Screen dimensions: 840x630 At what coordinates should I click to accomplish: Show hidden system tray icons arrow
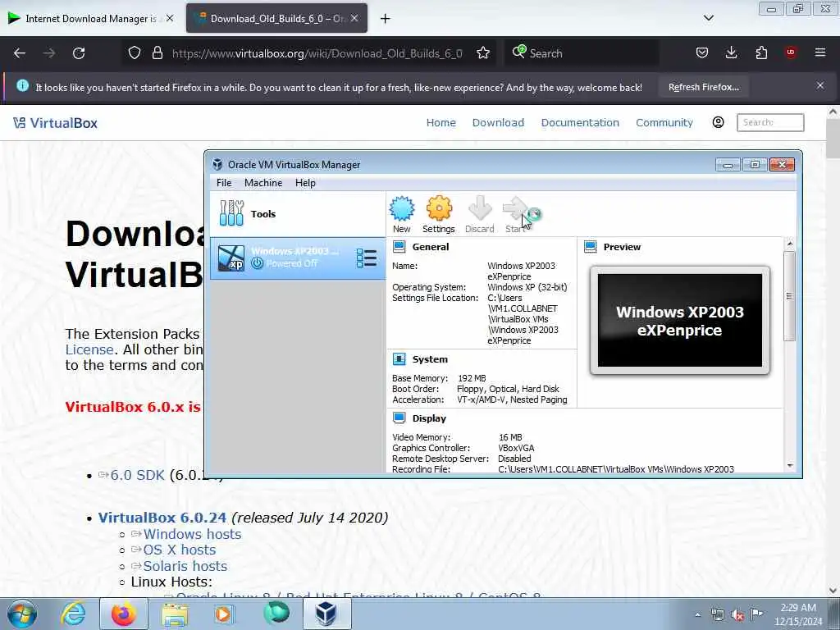[697, 614]
